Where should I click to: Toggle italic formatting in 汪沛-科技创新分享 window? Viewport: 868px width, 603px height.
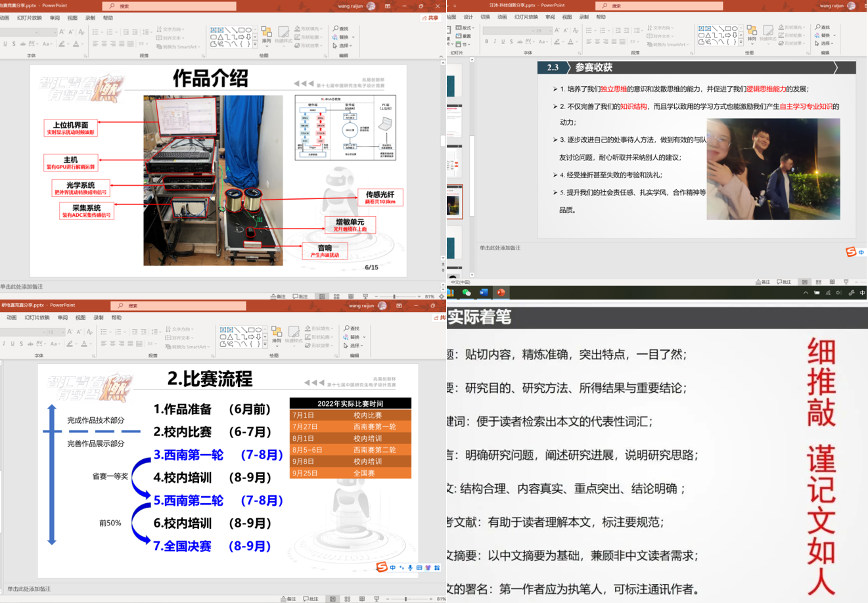click(x=495, y=41)
